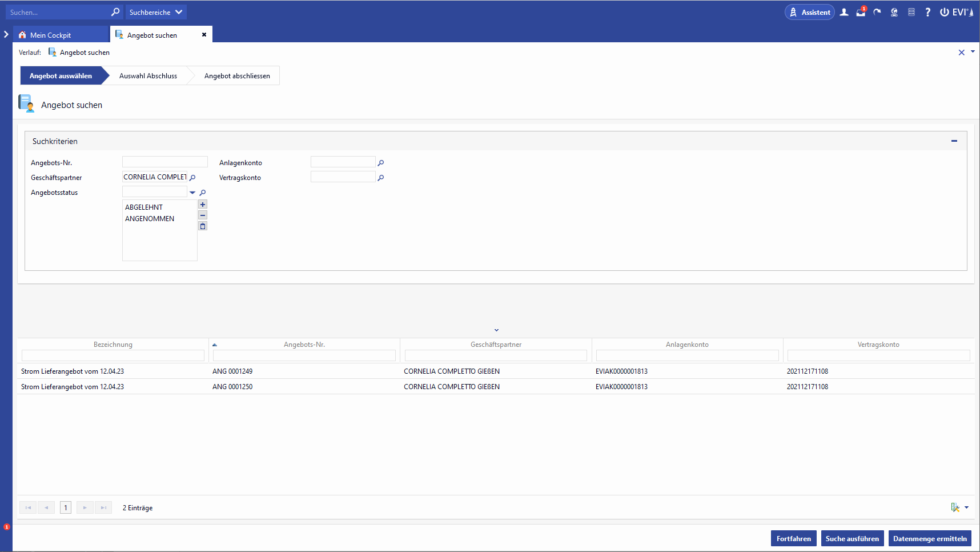Screen dimensions: 980x552
Task: Open the Angebotsstatus dropdown arrow
Action: click(x=192, y=193)
